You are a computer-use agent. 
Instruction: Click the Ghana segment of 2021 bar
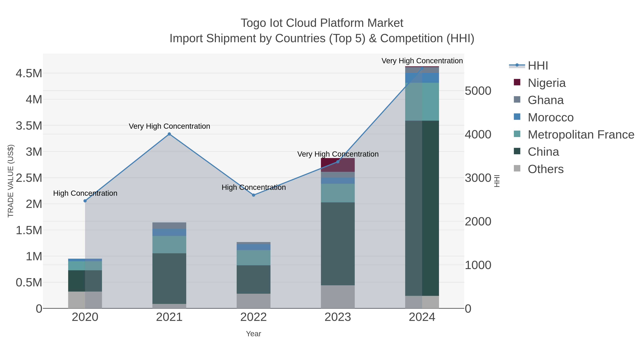(x=169, y=226)
